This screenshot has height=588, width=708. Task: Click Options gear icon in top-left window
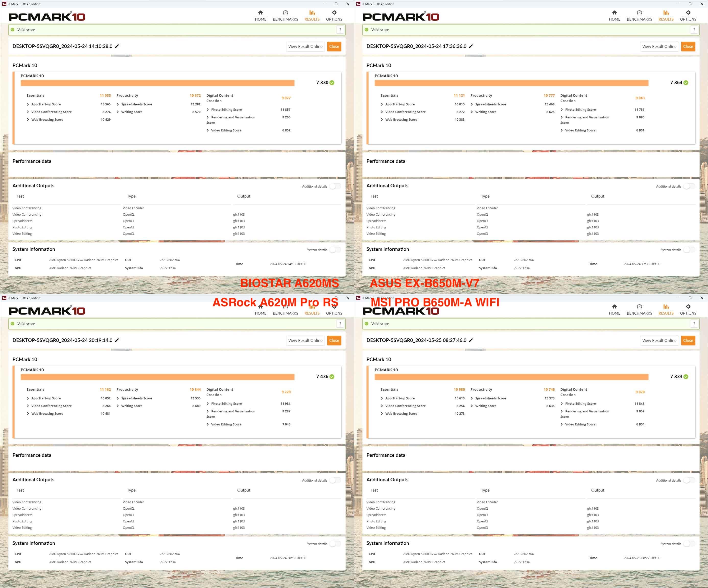[x=334, y=13]
